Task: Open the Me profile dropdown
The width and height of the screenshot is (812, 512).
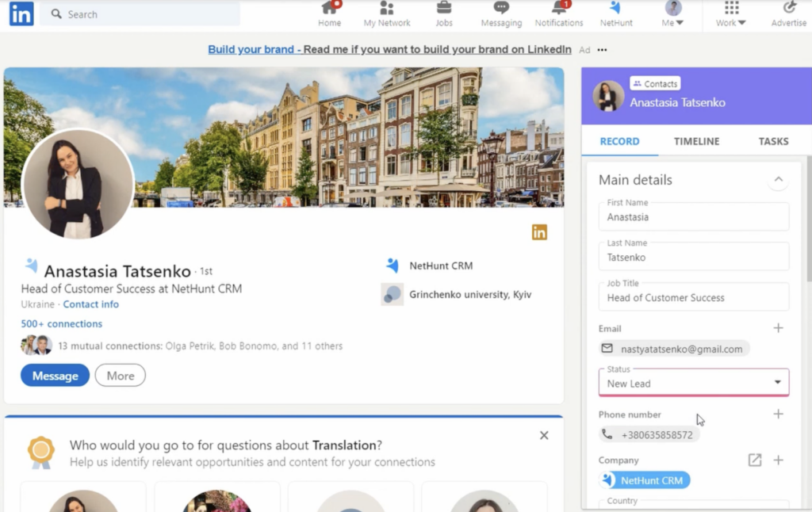Action: [672, 15]
